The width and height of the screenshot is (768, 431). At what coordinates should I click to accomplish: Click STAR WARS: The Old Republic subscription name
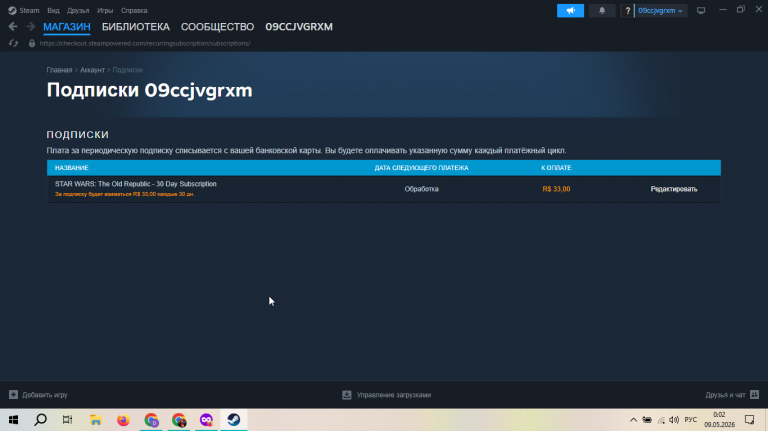136,184
